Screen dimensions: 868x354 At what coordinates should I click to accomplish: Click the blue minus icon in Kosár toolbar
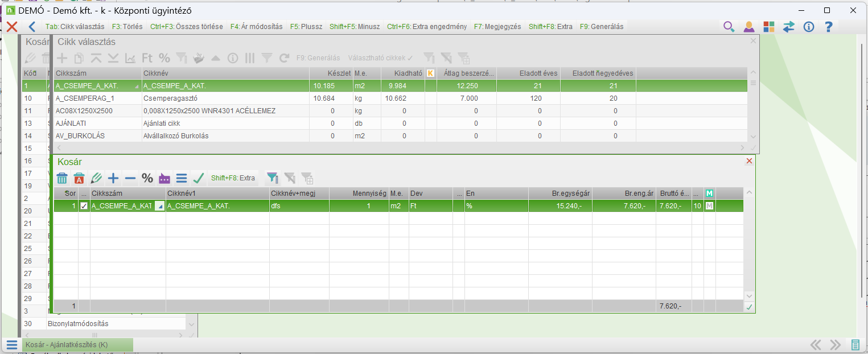[x=130, y=178]
